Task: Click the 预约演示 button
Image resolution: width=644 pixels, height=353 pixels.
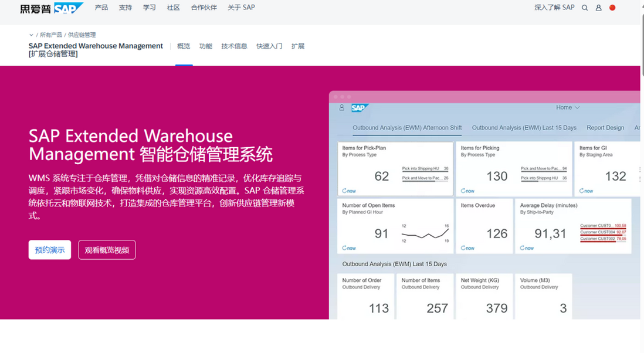Action: pyautogui.click(x=50, y=250)
